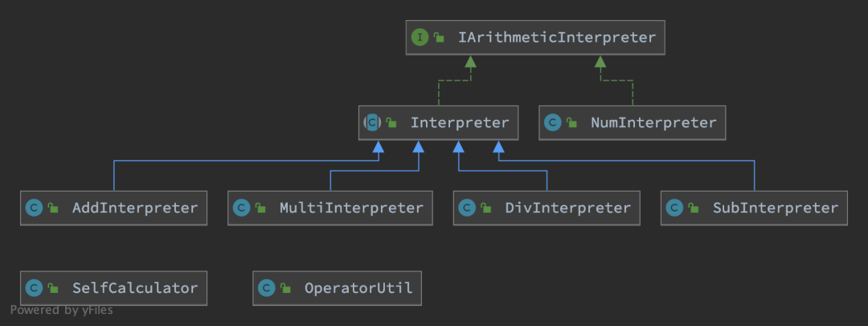The width and height of the screenshot is (868, 326).
Task: Click the SelfCalculator class name text
Action: (x=135, y=288)
